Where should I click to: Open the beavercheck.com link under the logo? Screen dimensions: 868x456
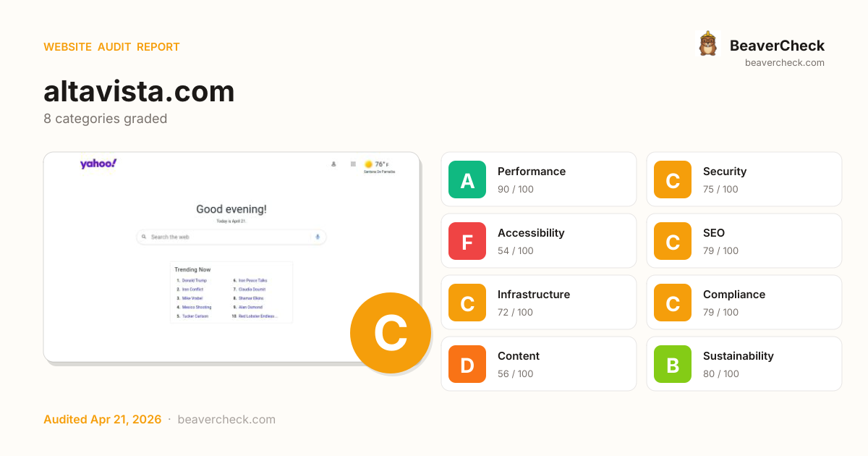(784, 63)
